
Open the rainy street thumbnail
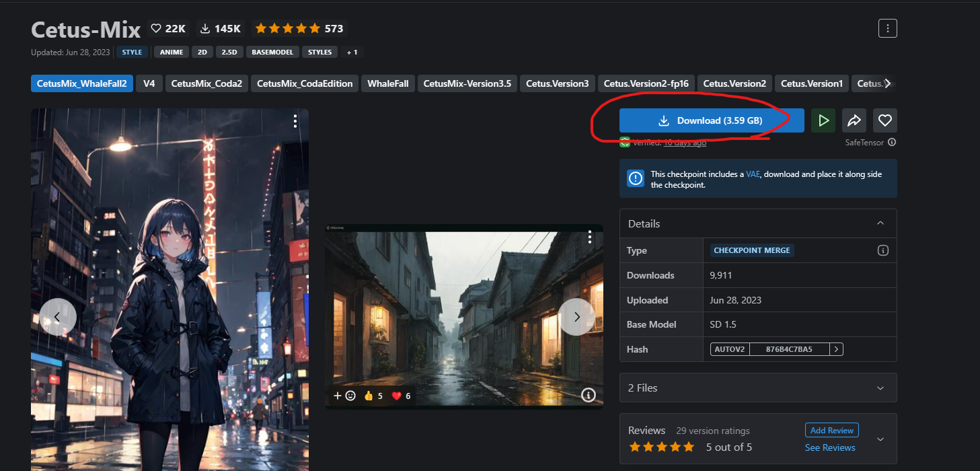click(x=464, y=316)
